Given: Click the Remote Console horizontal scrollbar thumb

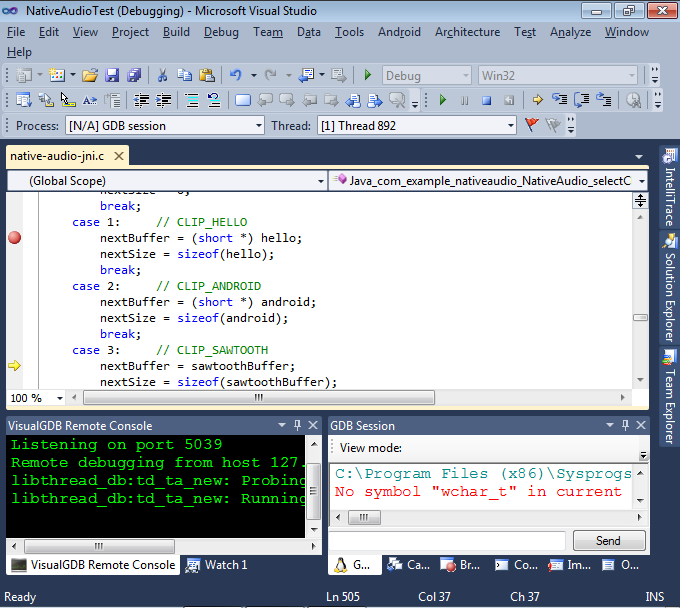Looking at the screenshot, I should (x=99, y=546).
